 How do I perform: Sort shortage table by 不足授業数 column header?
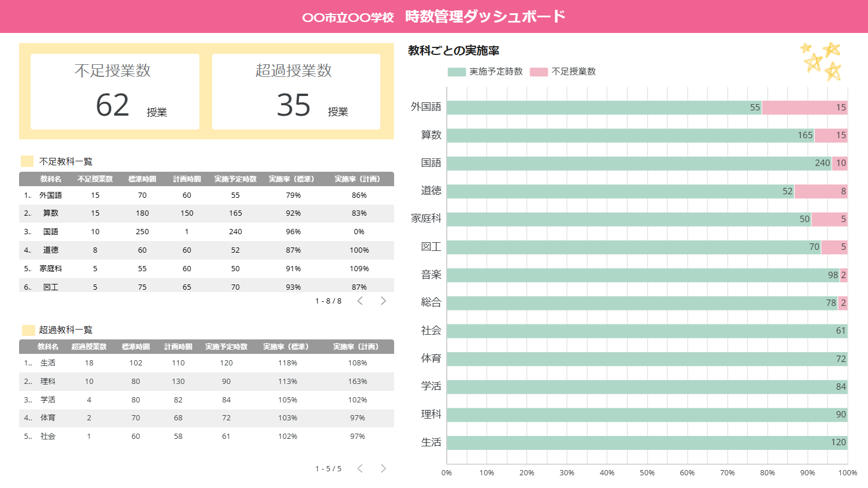[x=95, y=179]
